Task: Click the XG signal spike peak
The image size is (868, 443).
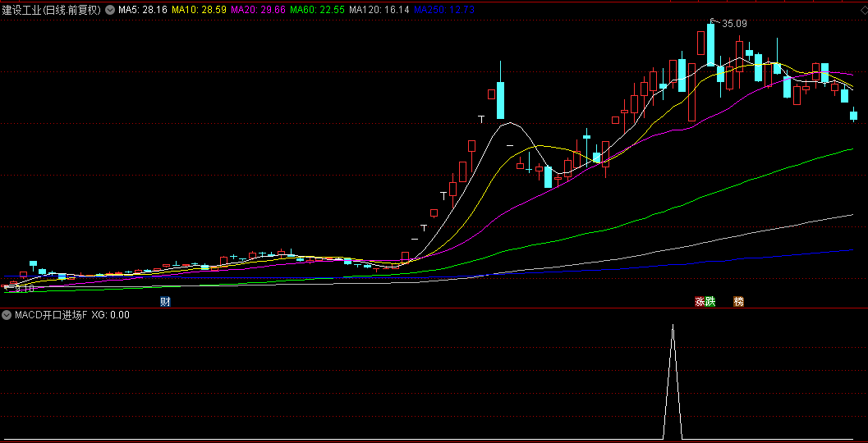Action: coord(673,327)
